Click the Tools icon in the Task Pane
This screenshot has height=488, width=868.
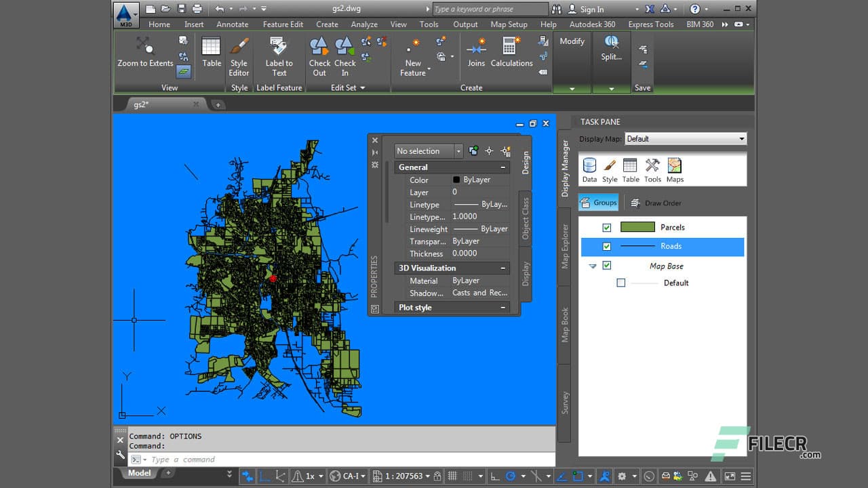click(x=652, y=167)
